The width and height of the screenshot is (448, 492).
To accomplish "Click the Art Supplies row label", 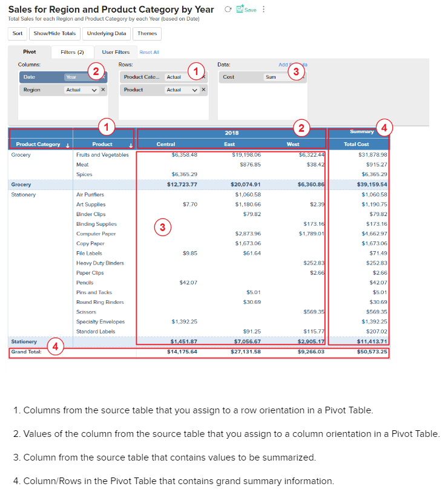I will [91, 205].
